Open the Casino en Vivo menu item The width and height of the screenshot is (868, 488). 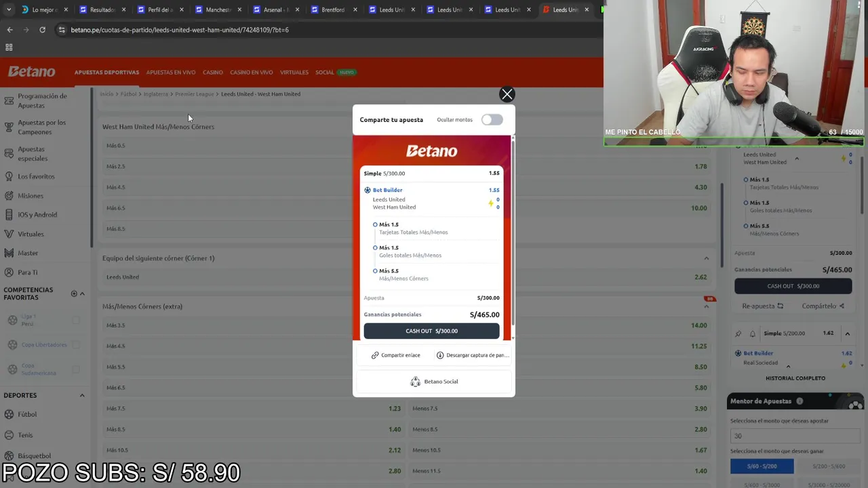[252, 73]
